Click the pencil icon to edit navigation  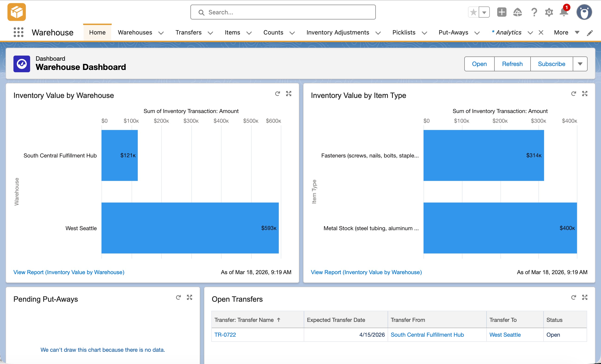point(590,33)
